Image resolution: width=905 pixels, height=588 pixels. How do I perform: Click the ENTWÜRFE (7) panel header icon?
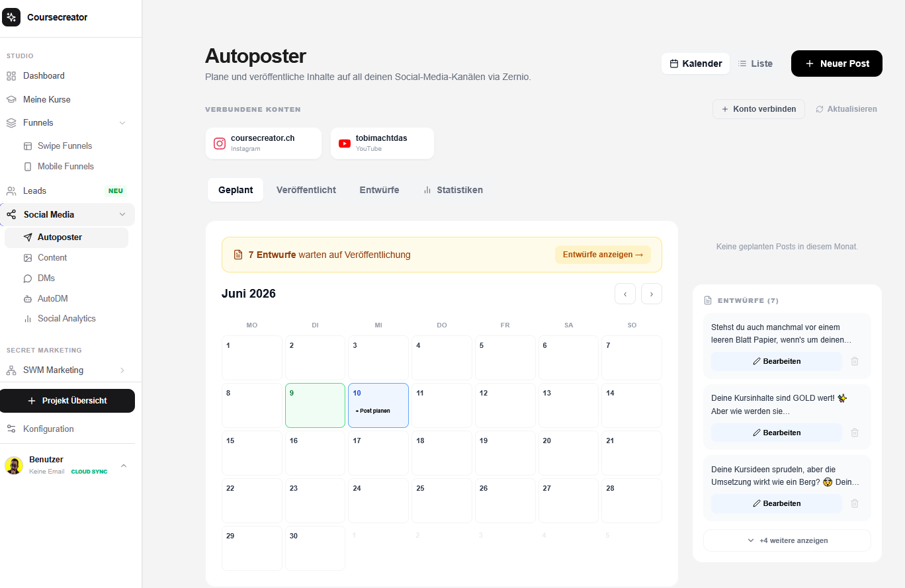[708, 300]
